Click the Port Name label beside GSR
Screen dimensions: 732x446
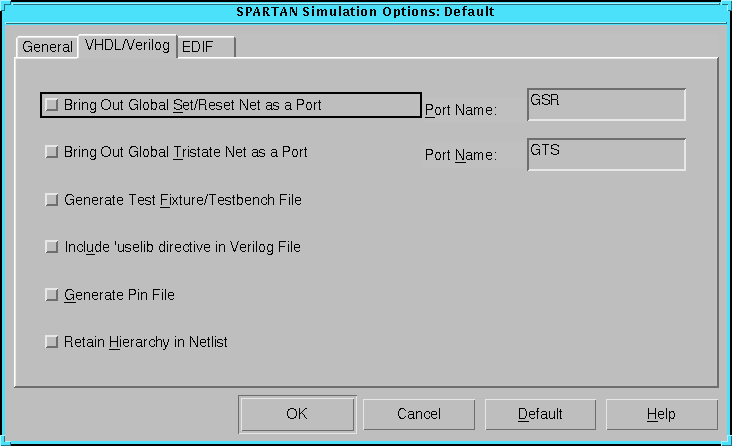tap(460, 110)
